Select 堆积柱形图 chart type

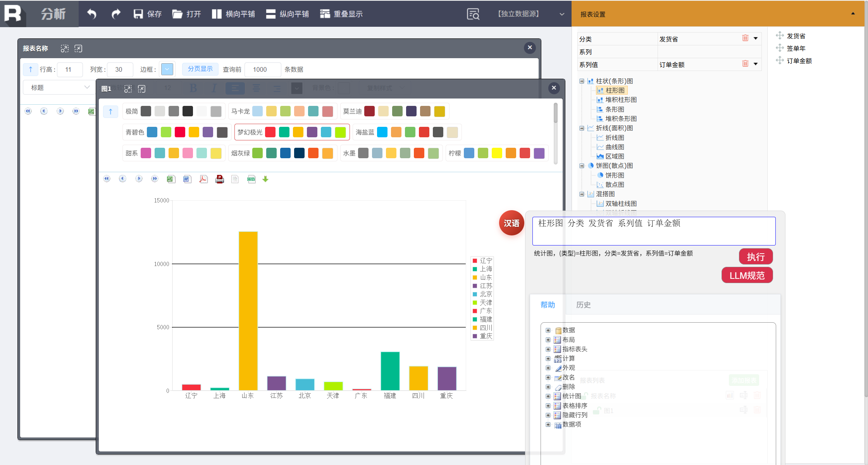[621, 100]
